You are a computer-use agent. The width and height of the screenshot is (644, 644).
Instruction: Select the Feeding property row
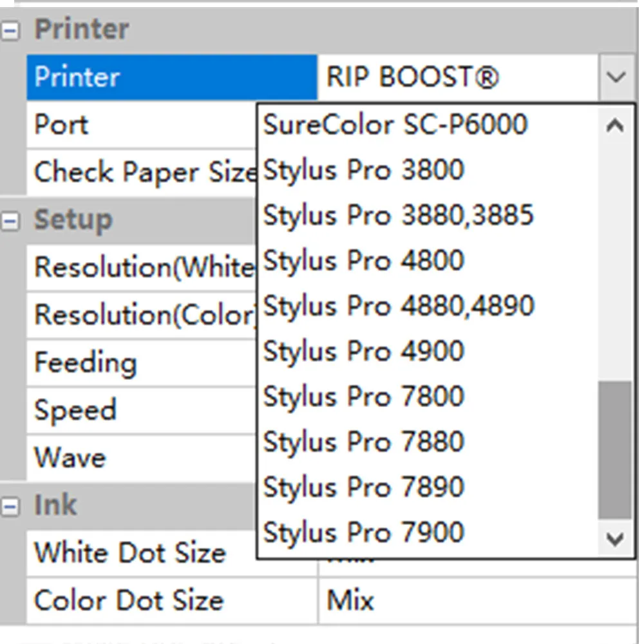142,363
